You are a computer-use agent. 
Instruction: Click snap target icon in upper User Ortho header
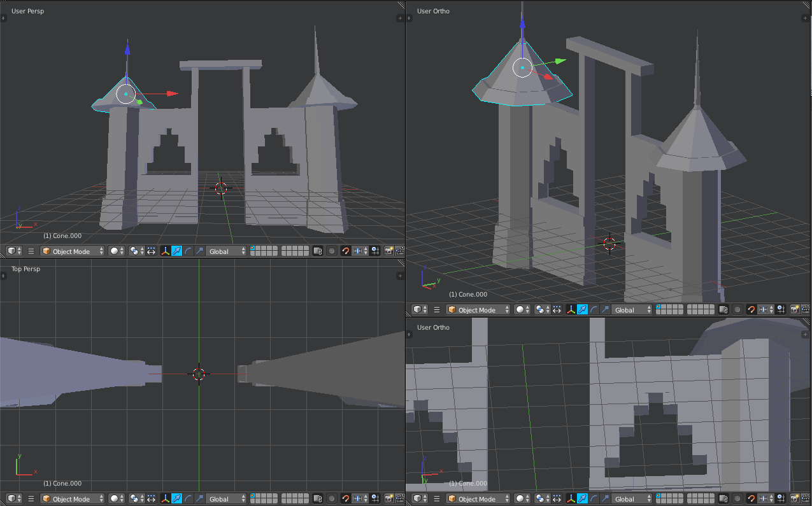pyautogui.click(x=781, y=310)
